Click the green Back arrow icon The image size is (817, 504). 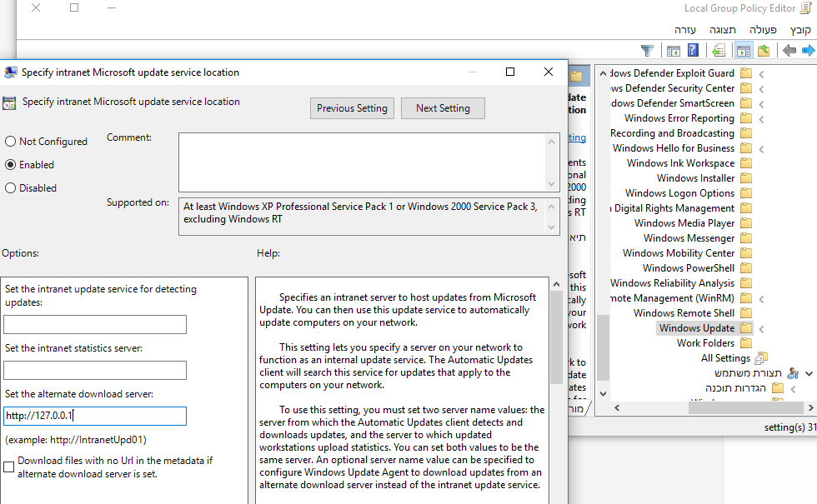click(789, 51)
